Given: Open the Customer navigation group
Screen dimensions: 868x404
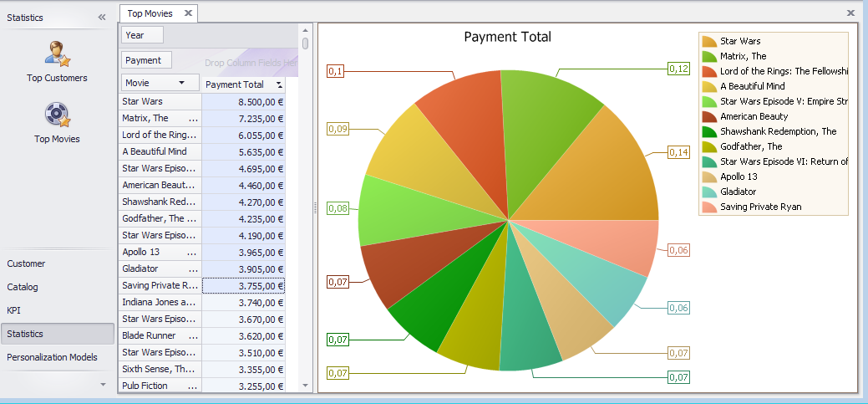Looking at the screenshot, I should (x=58, y=263).
